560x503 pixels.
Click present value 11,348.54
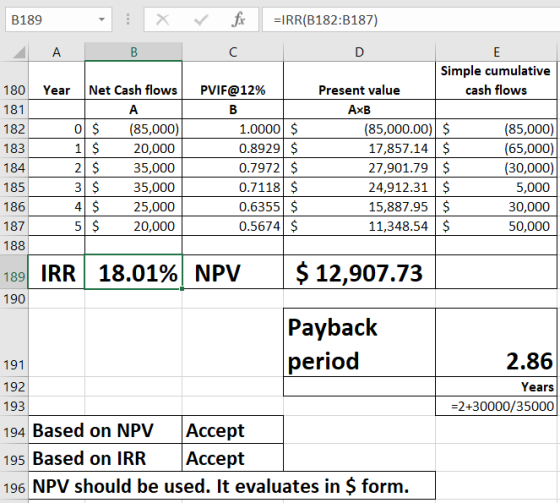(359, 226)
